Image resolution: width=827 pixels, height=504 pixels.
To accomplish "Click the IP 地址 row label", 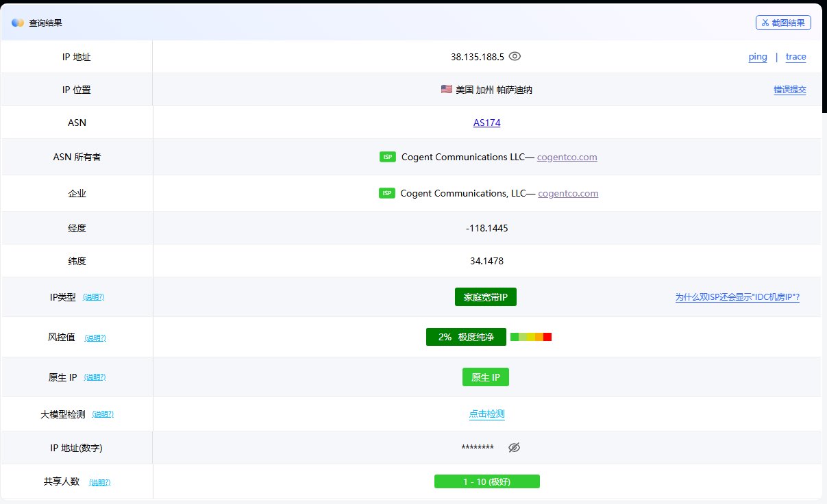I will click(x=76, y=57).
